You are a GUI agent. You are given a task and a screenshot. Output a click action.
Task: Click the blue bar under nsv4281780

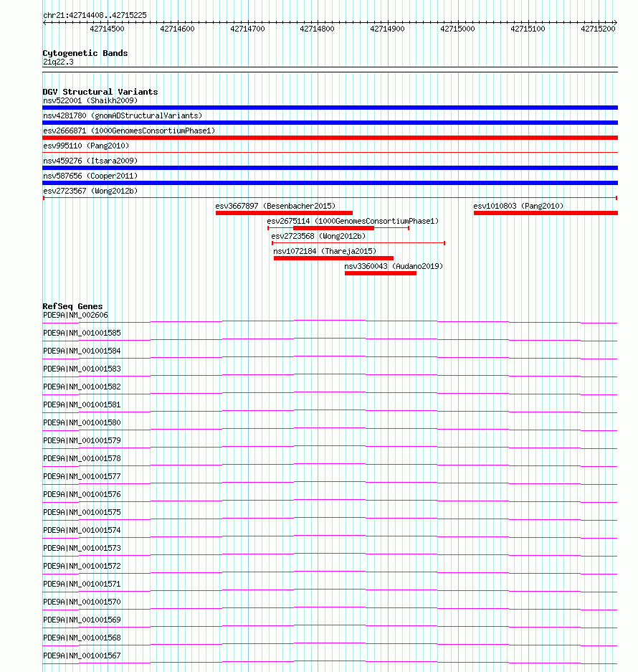point(330,123)
